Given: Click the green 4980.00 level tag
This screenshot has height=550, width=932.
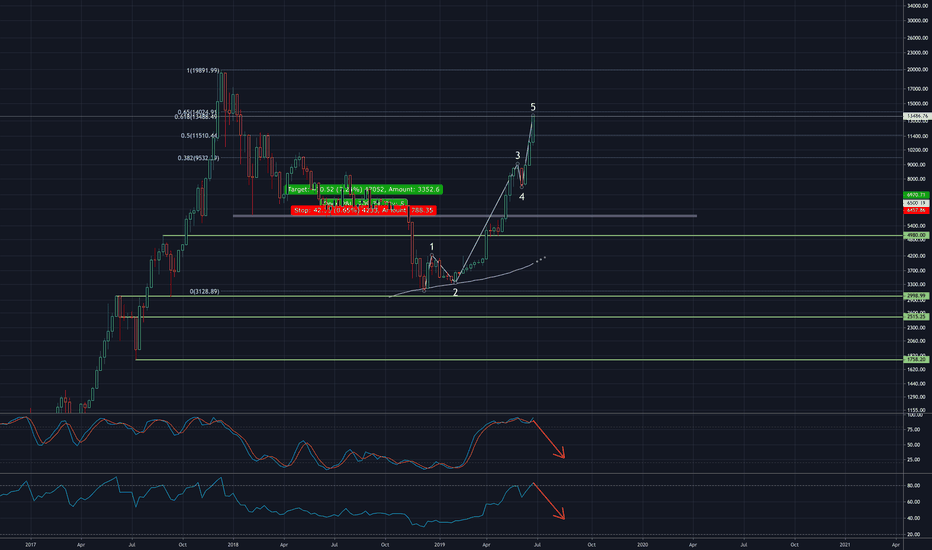Looking at the screenshot, I should click(x=916, y=235).
